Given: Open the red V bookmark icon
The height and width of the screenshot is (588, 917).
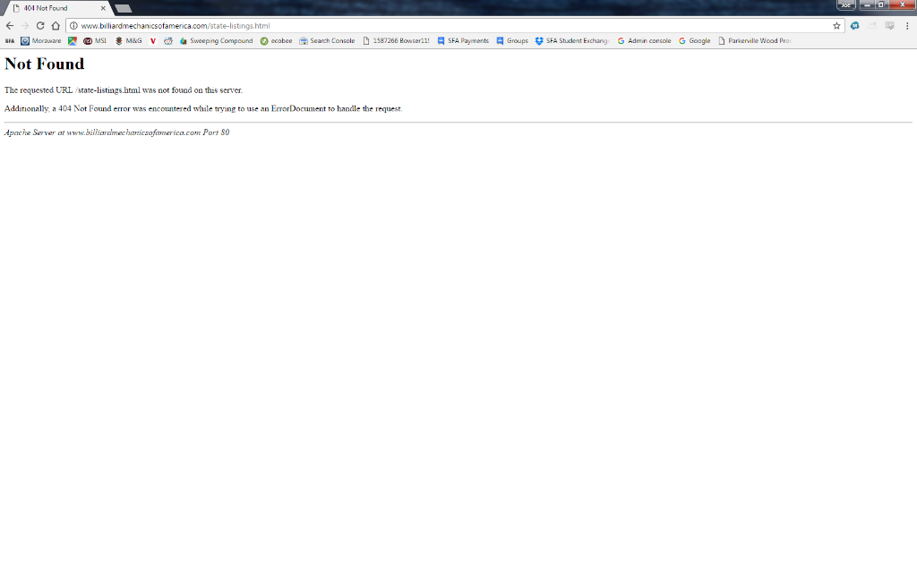Looking at the screenshot, I should pyautogui.click(x=152, y=41).
